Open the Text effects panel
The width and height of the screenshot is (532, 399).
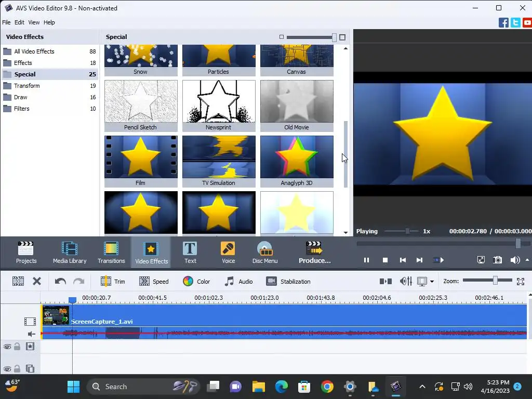[190, 252]
